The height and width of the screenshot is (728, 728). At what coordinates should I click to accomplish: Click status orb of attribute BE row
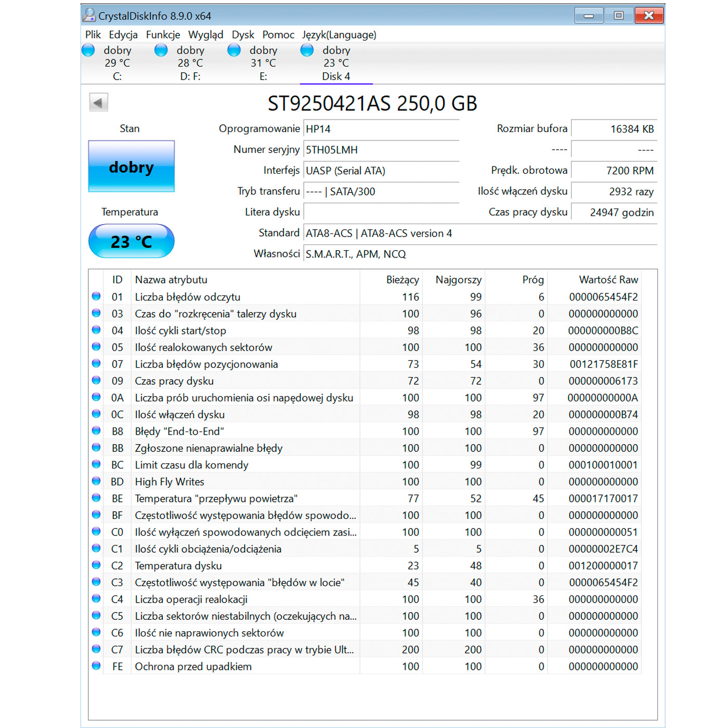(x=96, y=498)
